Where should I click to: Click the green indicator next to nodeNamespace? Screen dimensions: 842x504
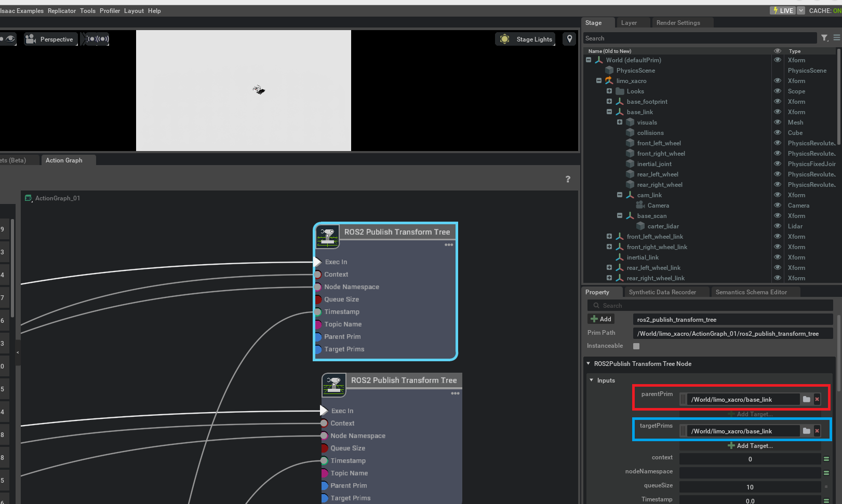pyautogui.click(x=826, y=473)
